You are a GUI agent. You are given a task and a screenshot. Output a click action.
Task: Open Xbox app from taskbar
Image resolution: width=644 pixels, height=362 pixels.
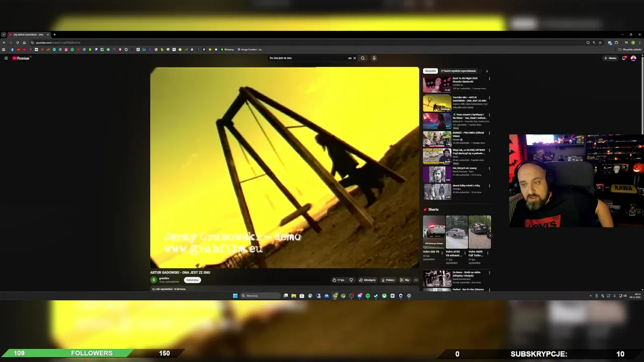384,296
